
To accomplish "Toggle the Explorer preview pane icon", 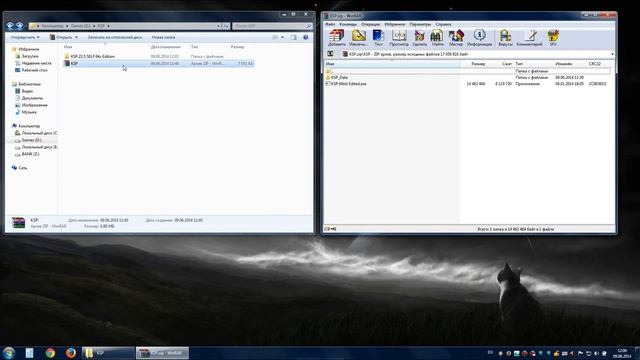I will pyautogui.click(x=293, y=37).
